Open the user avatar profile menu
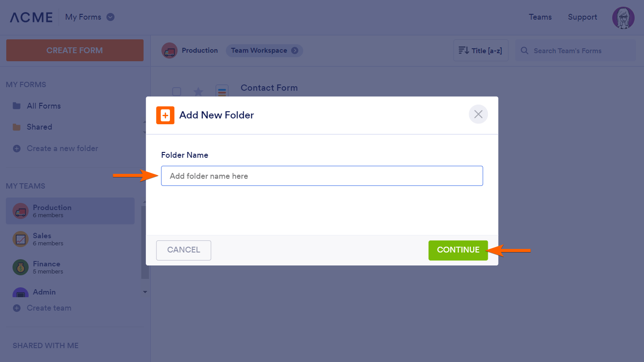The height and width of the screenshot is (362, 644). click(623, 18)
